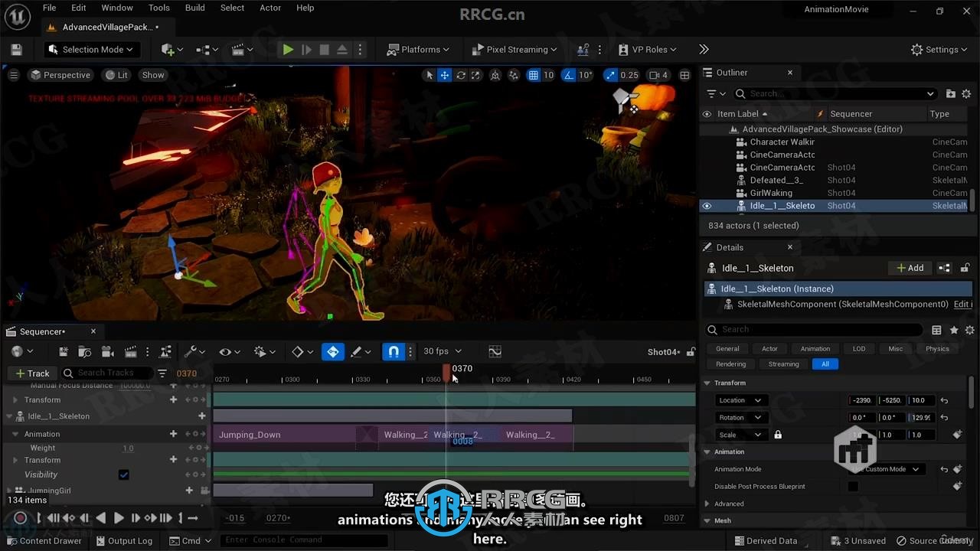Open viewport layout options grid icon
The image size is (980, 551).
click(685, 75)
